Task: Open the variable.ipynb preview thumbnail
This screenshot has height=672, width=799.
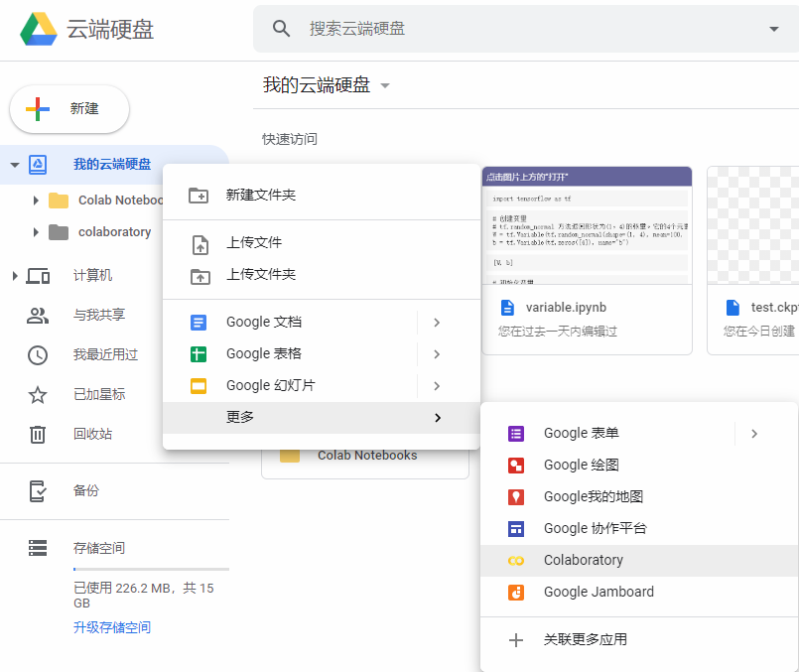Action: pyautogui.click(x=587, y=225)
